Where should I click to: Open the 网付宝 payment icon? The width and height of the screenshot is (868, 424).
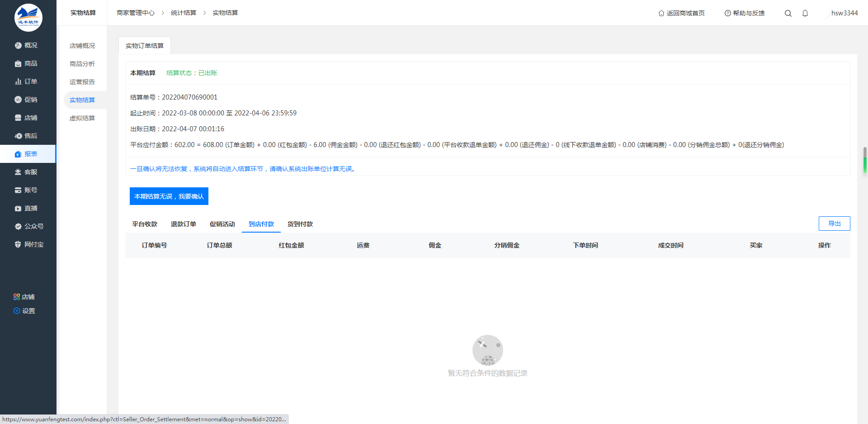pyautogui.click(x=18, y=244)
